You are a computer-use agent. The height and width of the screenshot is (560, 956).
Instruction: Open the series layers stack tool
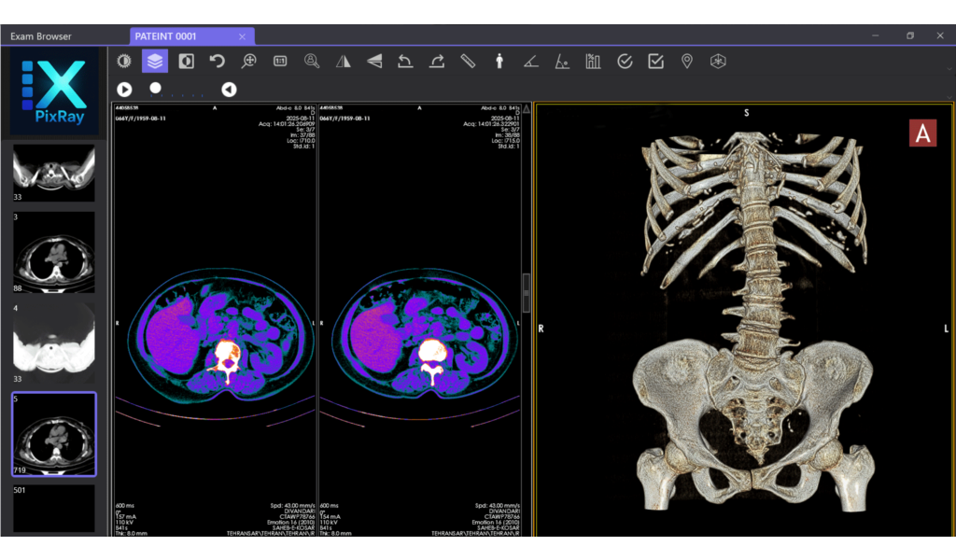[x=155, y=61]
